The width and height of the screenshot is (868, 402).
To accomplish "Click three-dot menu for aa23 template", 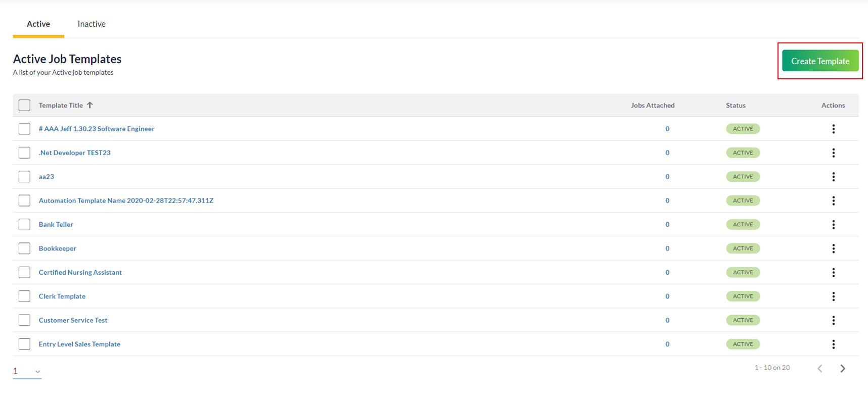I will 833,177.
